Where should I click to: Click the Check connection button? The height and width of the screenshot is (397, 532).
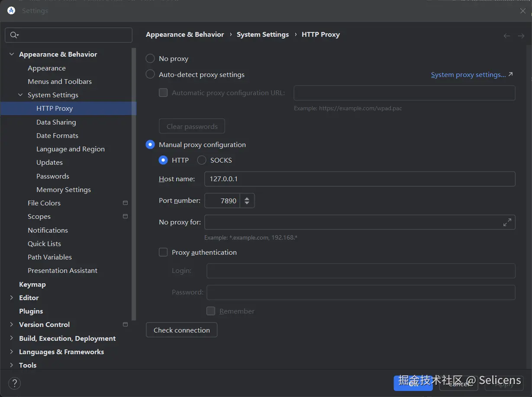[181, 330]
